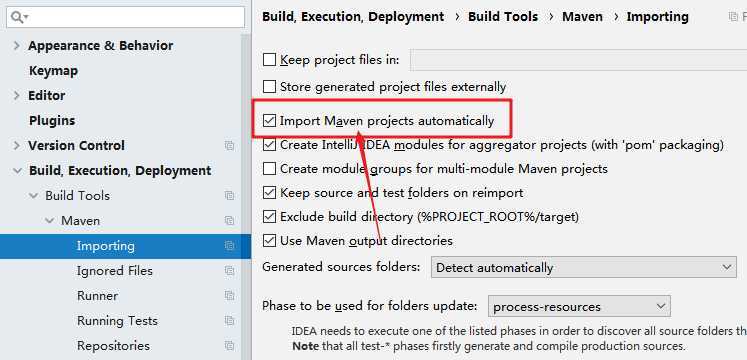This screenshot has height=360, width=747.
Task: Click Build, Execution, Deployment tree label
Action: click(120, 171)
